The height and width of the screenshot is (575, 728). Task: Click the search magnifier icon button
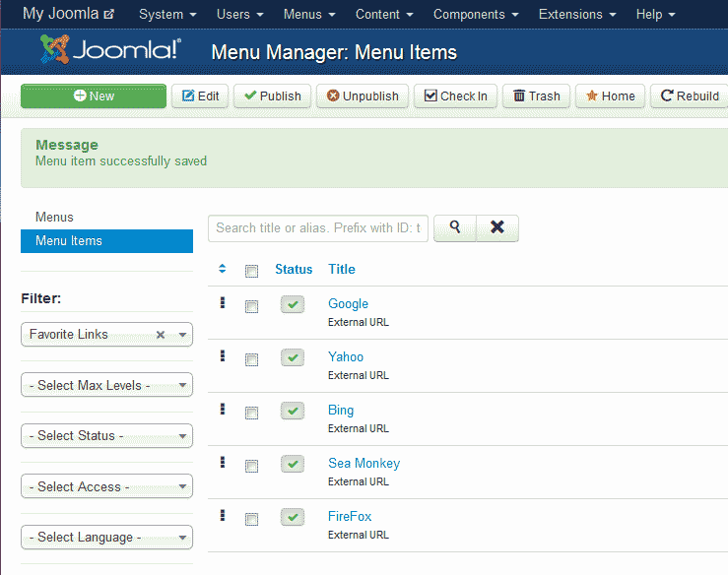tap(455, 227)
